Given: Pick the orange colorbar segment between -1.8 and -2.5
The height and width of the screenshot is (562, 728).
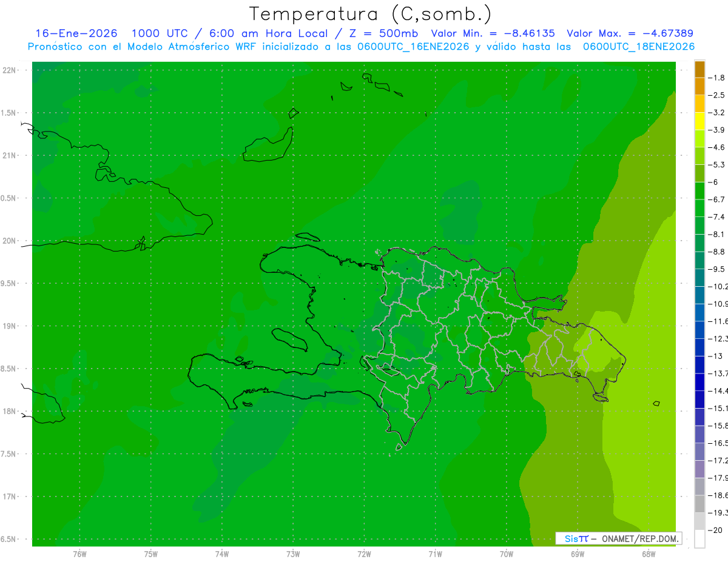Looking at the screenshot, I should click(700, 87).
